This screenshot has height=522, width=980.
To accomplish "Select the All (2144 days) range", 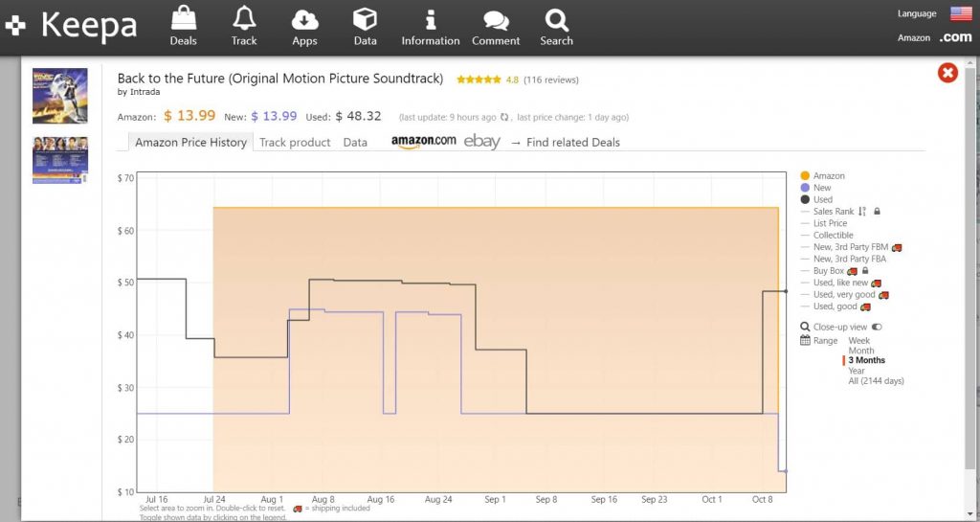I will (x=877, y=380).
